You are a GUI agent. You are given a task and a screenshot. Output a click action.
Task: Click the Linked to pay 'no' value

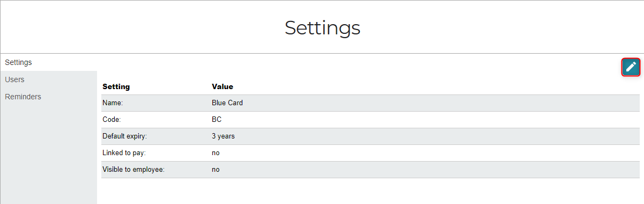pos(216,153)
